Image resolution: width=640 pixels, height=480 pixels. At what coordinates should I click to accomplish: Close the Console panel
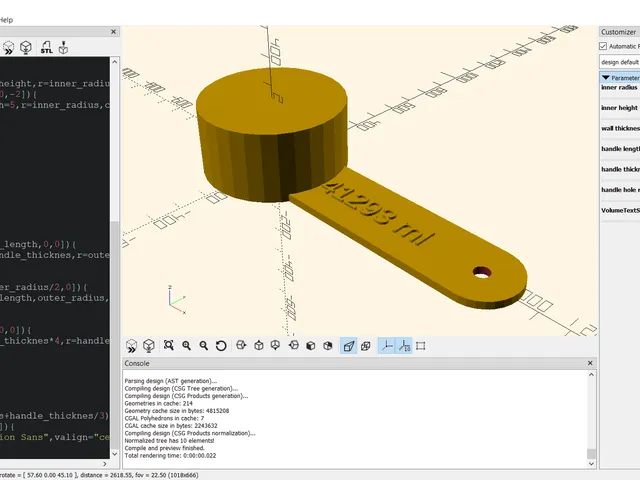590,363
